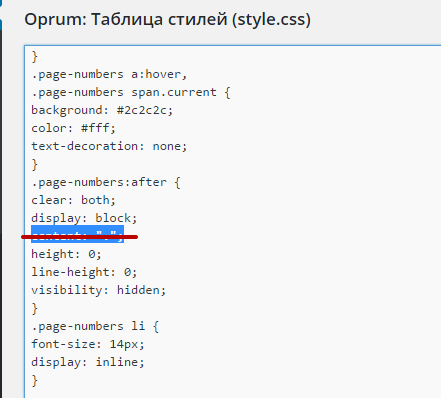The height and width of the screenshot is (398, 441).
Task: Click the '.page-numbers span.current {' line
Action: (x=131, y=92)
